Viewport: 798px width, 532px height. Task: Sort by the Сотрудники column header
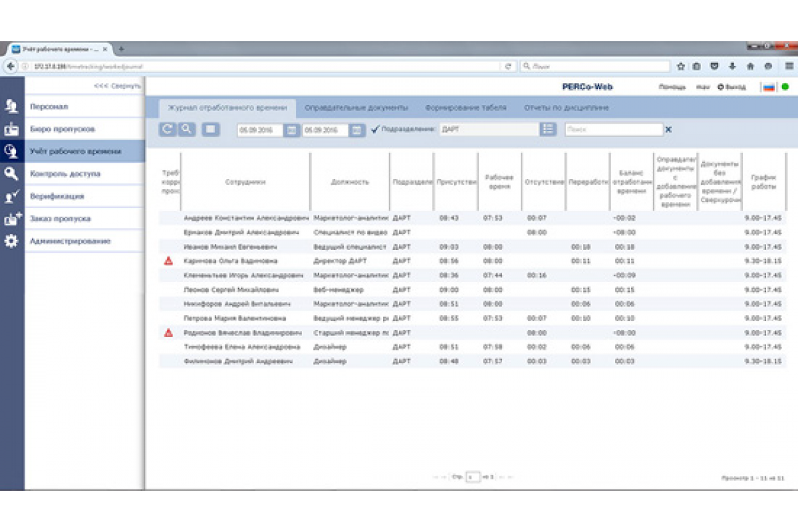[x=245, y=182]
